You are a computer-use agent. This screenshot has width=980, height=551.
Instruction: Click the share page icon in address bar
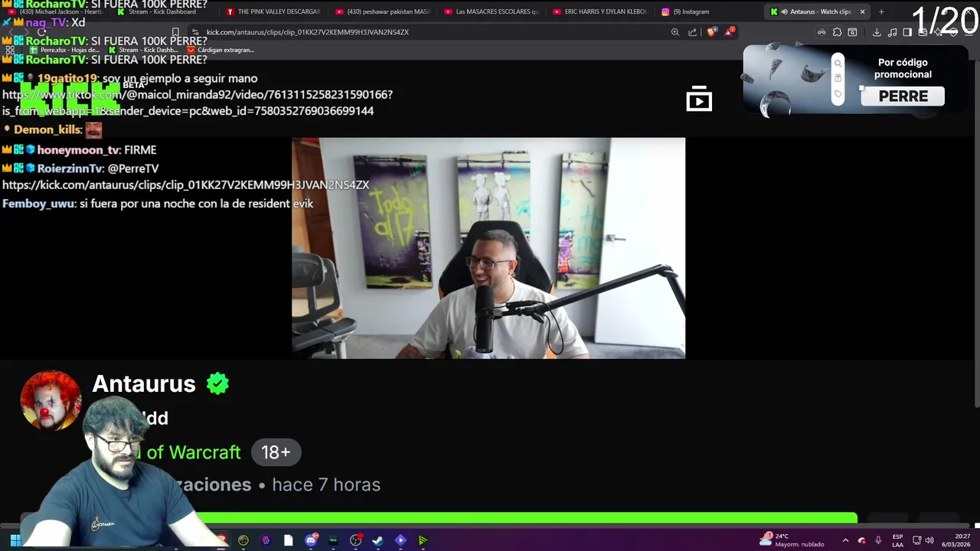[693, 32]
